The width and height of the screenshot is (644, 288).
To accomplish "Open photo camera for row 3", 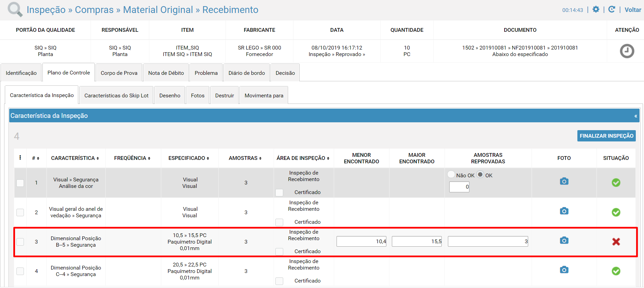I will [564, 241].
